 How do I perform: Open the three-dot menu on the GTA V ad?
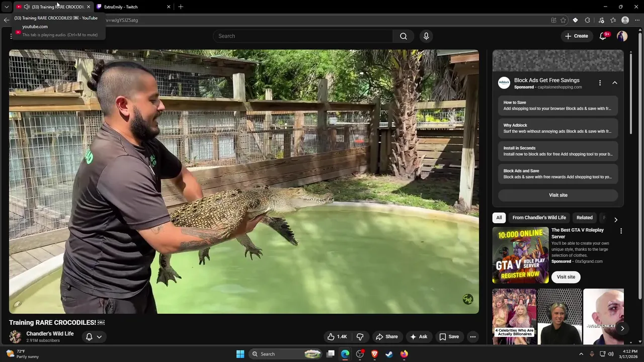pos(621,231)
